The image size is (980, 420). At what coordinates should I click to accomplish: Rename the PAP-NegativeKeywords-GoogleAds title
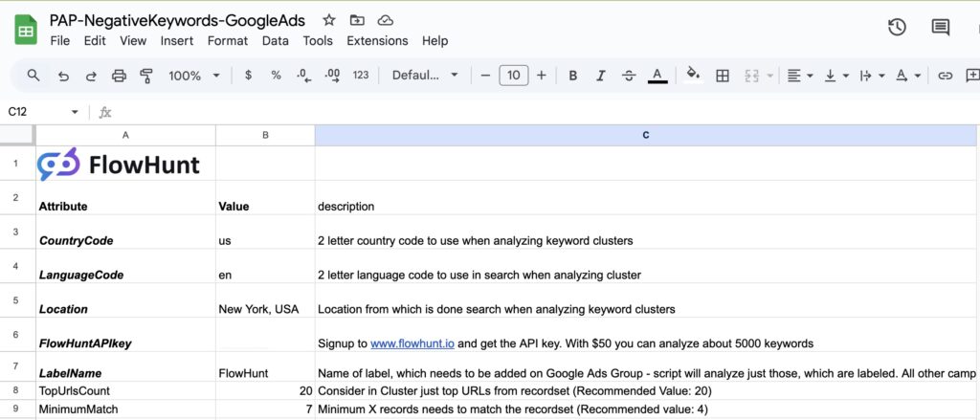click(x=177, y=20)
